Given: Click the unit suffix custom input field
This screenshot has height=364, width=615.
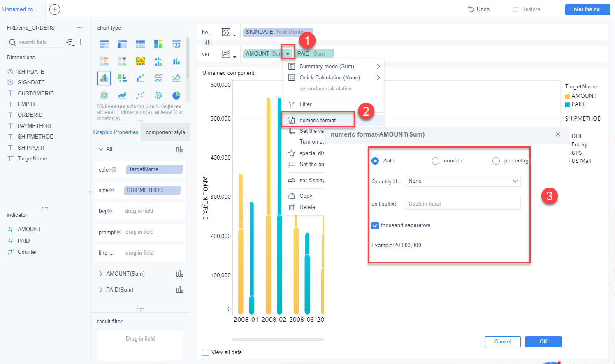Looking at the screenshot, I should point(463,204).
